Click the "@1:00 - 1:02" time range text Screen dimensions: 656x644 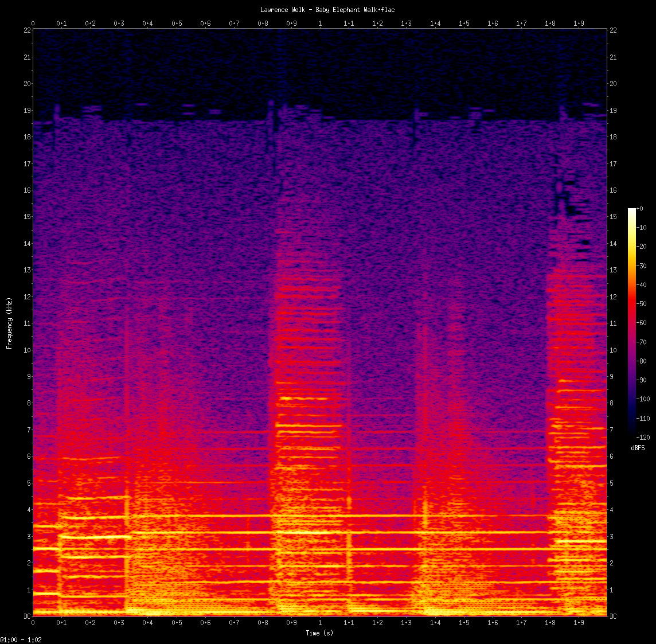(x=21, y=640)
